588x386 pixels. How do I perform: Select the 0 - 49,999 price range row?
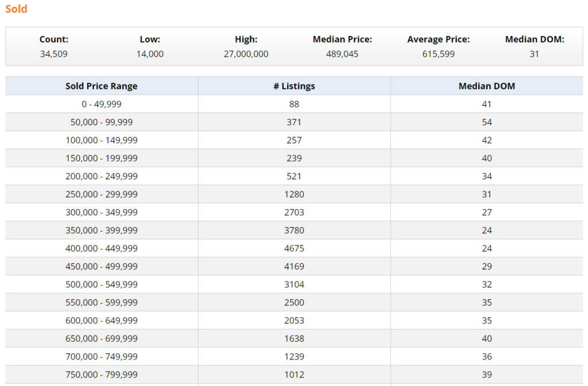click(101, 104)
